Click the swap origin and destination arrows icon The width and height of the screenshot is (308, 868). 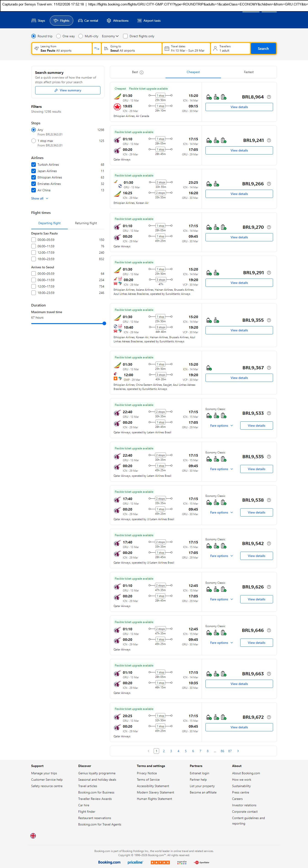(x=97, y=48)
